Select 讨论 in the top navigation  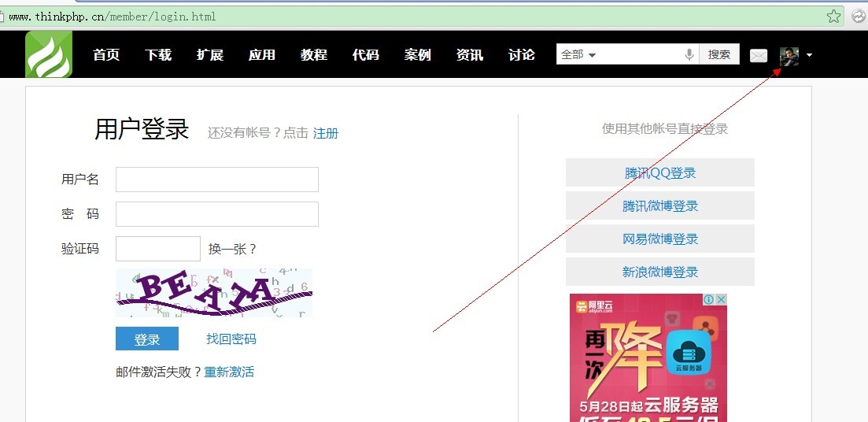point(522,54)
